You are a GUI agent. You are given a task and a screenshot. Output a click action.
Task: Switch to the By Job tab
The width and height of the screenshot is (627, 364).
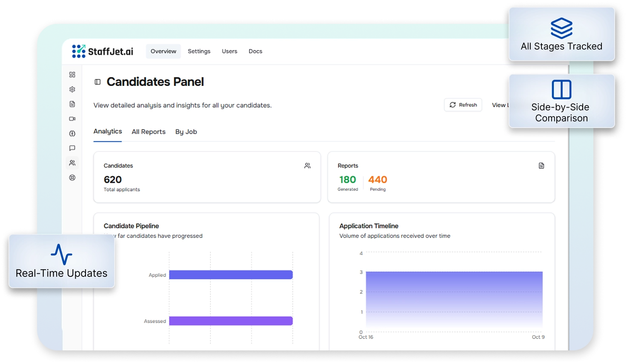click(186, 132)
